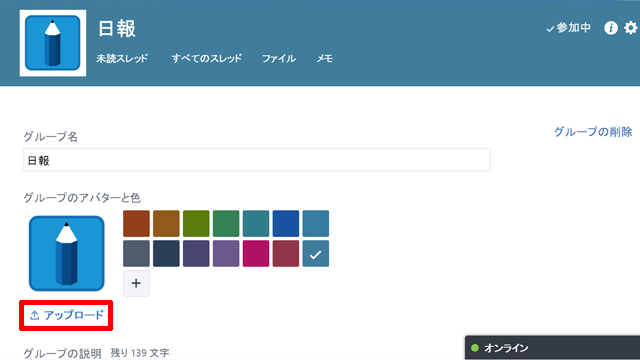Focus the グループ名 input field
The width and height of the screenshot is (640, 360).
257,160
